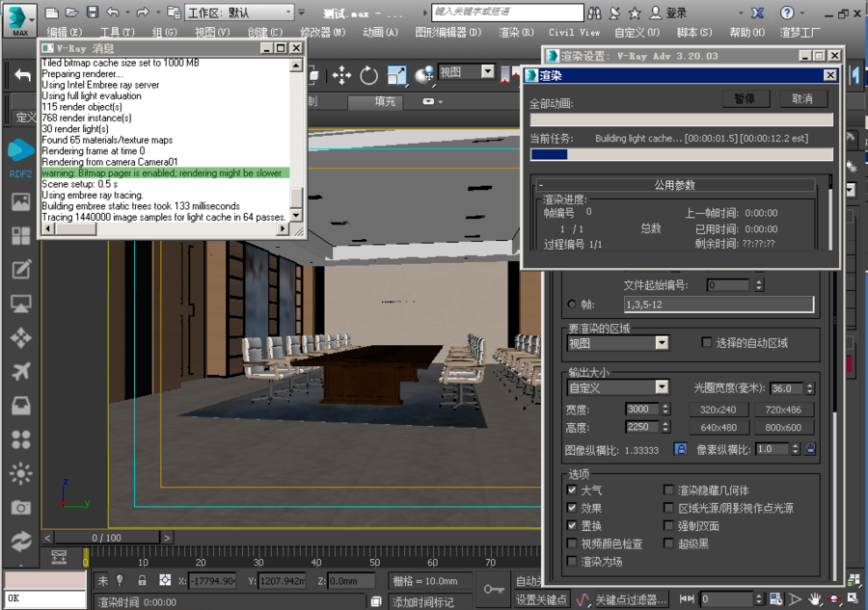Click the 设置关键点 button

coord(541,599)
